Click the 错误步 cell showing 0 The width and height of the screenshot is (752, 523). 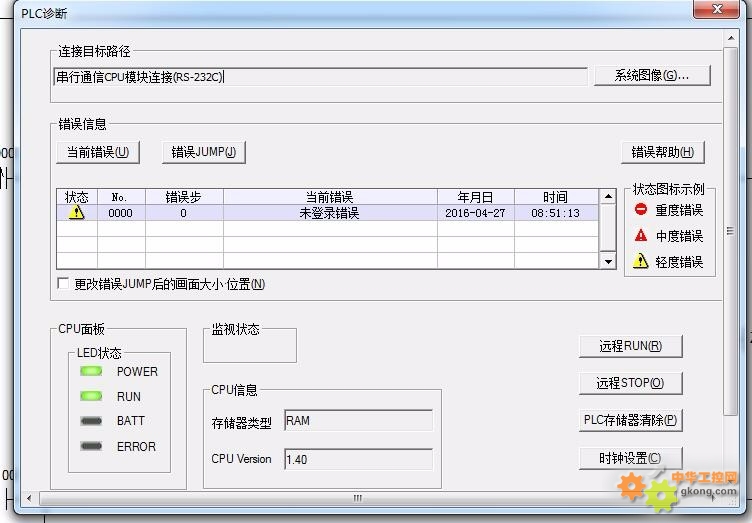[x=184, y=213]
